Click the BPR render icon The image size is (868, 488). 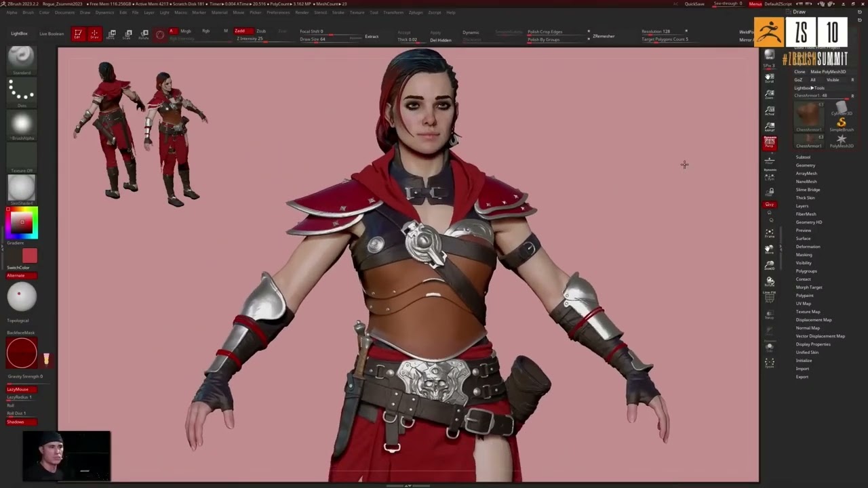[x=769, y=56]
